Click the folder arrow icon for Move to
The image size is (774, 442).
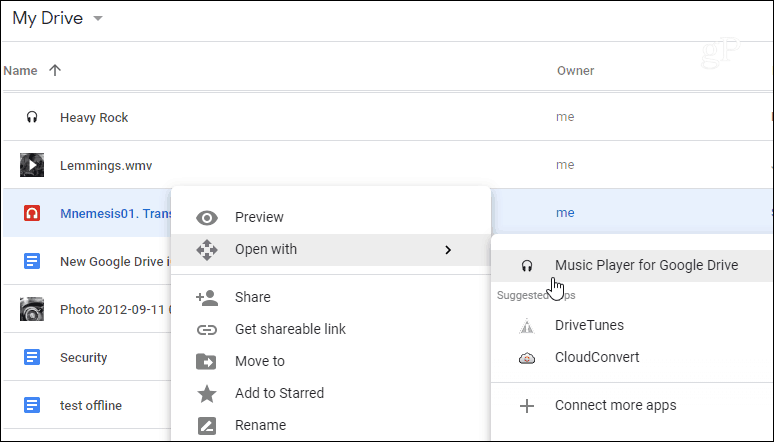(x=206, y=362)
